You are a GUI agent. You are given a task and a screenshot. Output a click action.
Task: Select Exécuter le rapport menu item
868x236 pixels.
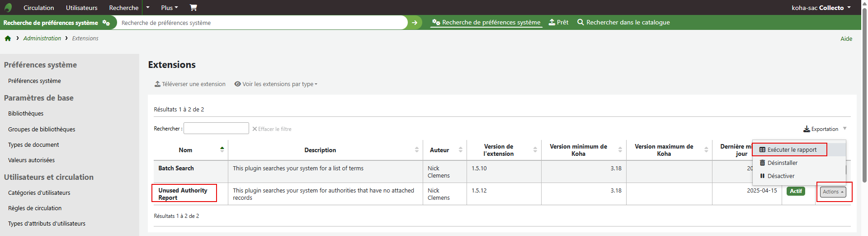pyautogui.click(x=791, y=150)
